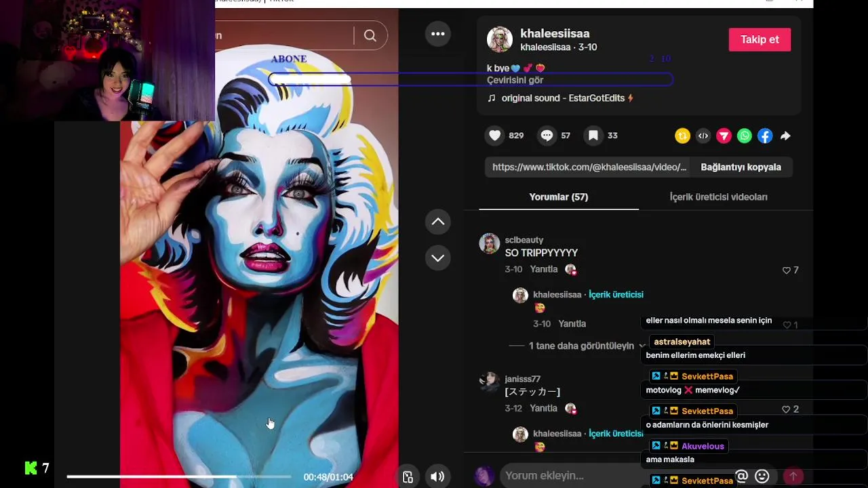Reply to khaleesiisaa's first reply via Yanıtla
868x488 pixels.
click(x=572, y=323)
